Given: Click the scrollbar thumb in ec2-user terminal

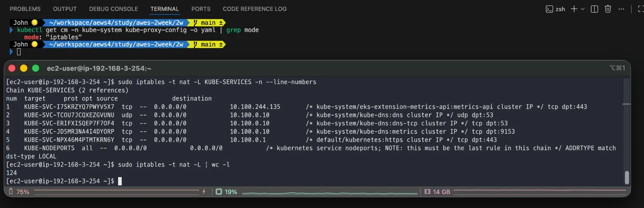Looking at the screenshot, I should coord(627,177).
